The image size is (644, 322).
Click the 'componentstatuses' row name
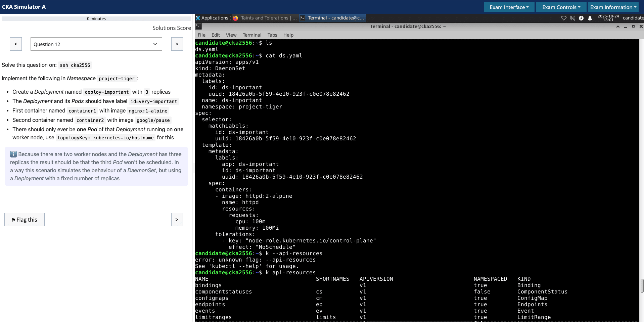(x=223, y=292)
